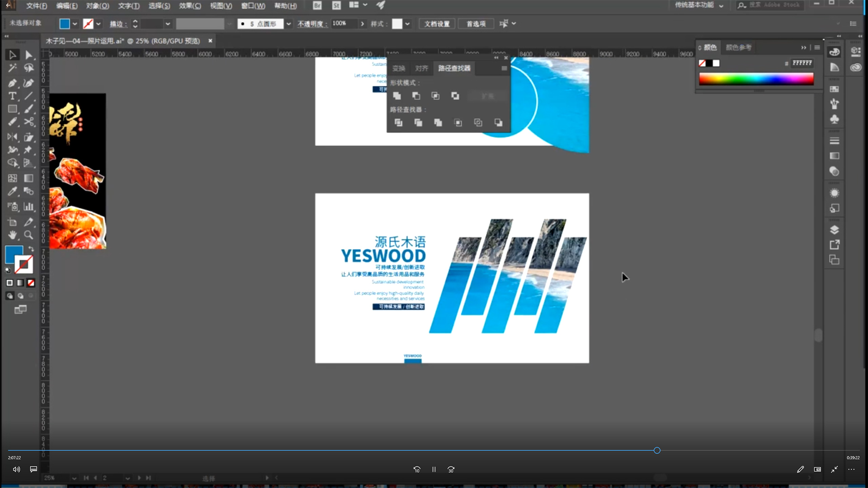Open the pathfinder panel flyout menu
868x488 pixels.
point(504,69)
